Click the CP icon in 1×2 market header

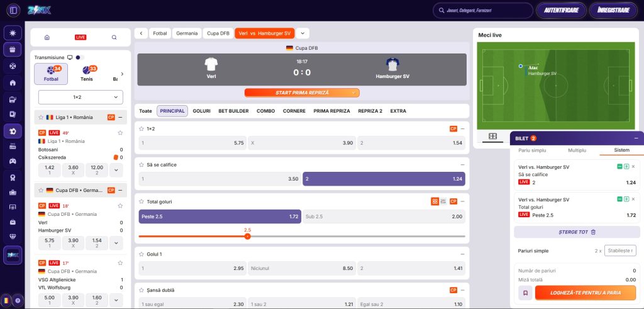pos(453,128)
